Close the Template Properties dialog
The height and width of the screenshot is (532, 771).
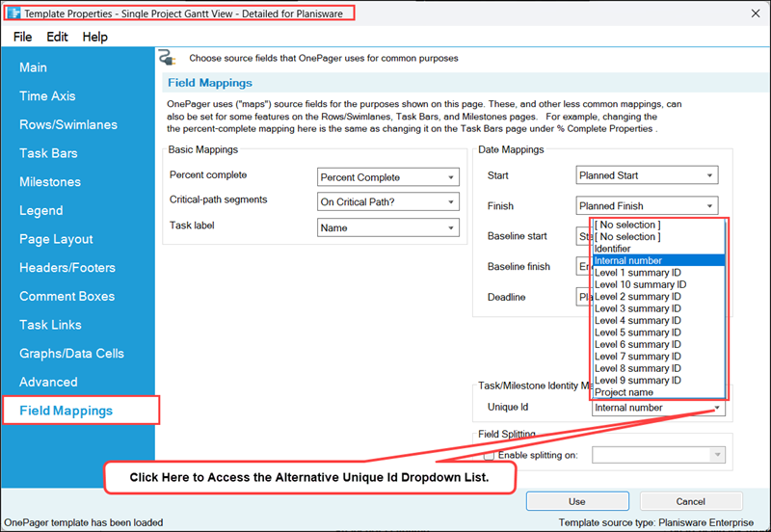coord(756,13)
